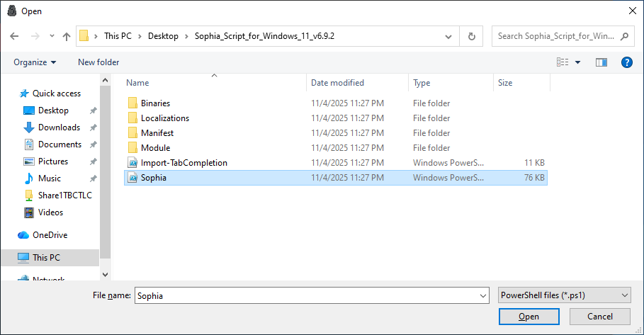Select the Import-TabCompletion script file icon
The height and width of the screenshot is (335, 644).
132,163
